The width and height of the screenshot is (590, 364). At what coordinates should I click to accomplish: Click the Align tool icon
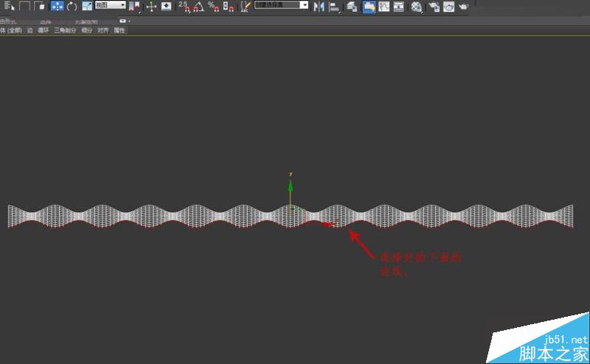334,7
